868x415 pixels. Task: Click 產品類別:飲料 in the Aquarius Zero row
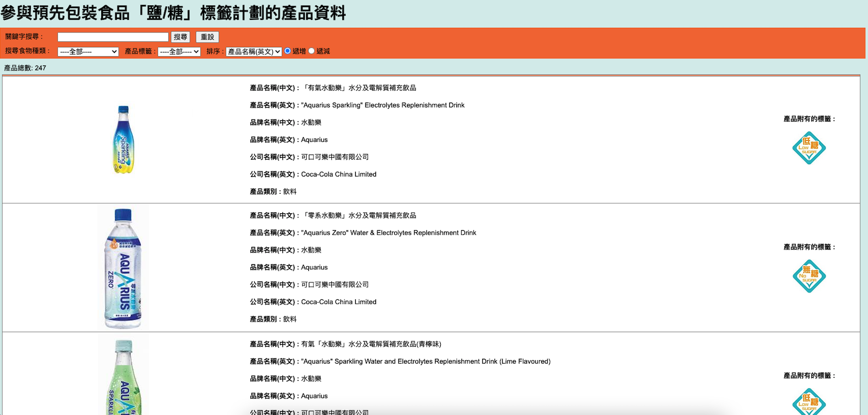(x=273, y=319)
